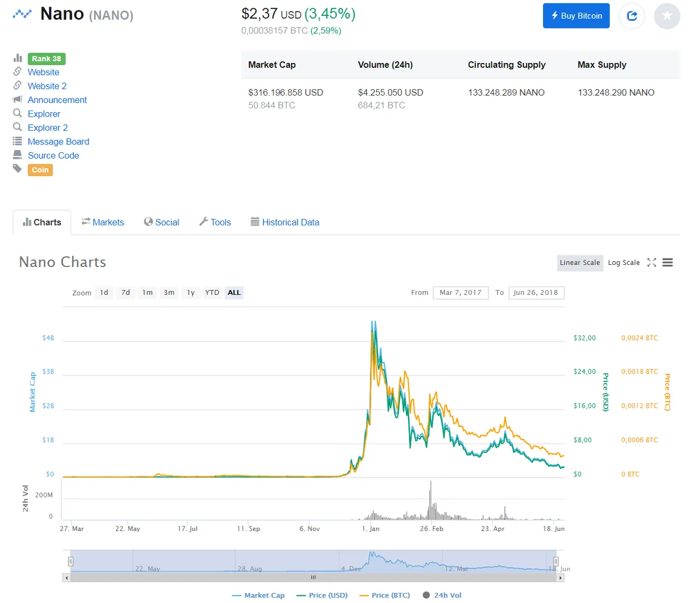Open the Social tab
This screenshot has height=603, width=700.
(161, 222)
